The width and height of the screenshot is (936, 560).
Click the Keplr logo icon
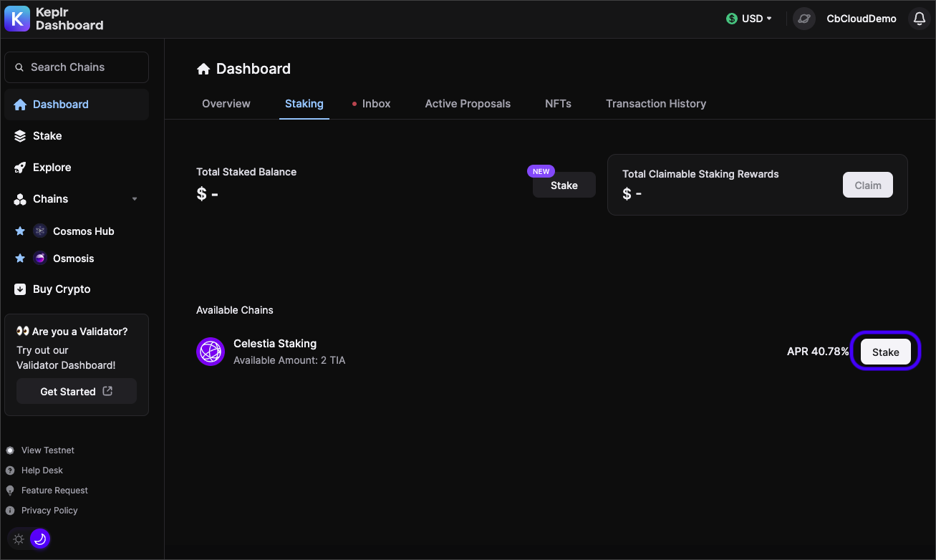tap(17, 19)
